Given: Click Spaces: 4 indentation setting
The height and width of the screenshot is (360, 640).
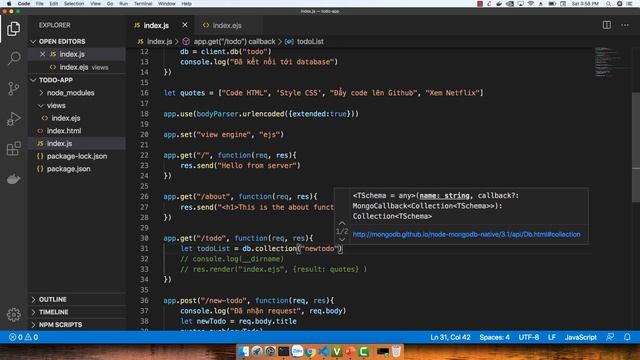Looking at the screenshot, I should click(494, 337).
